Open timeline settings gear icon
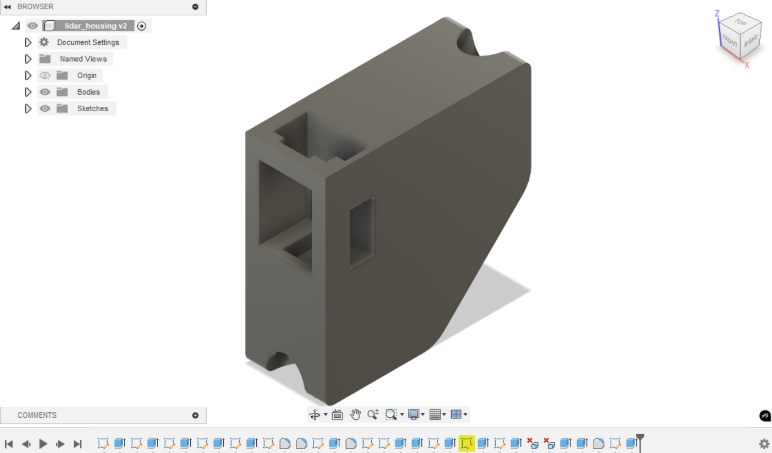This screenshot has width=772, height=453. 764,443
